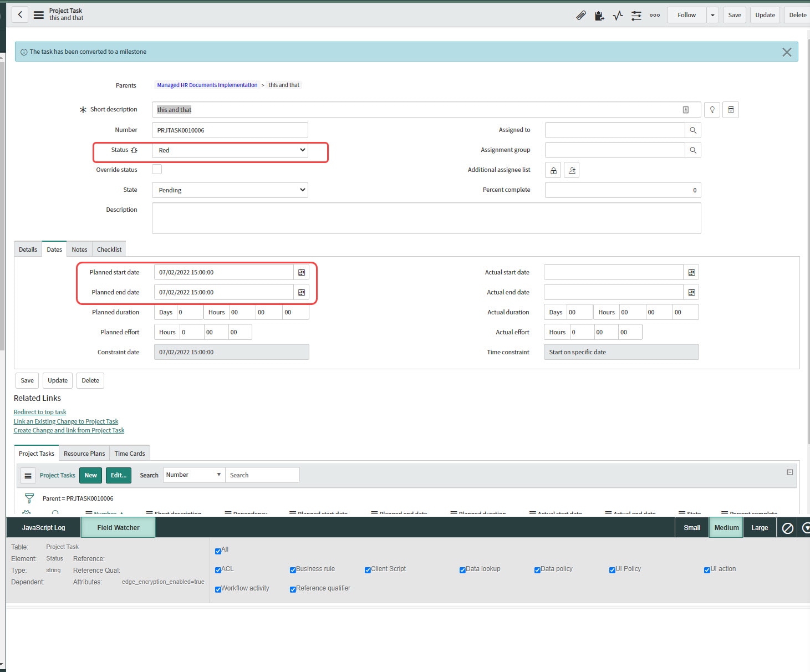
Task: Select the Field Watcher tab
Action: pyautogui.click(x=118, y=528)
